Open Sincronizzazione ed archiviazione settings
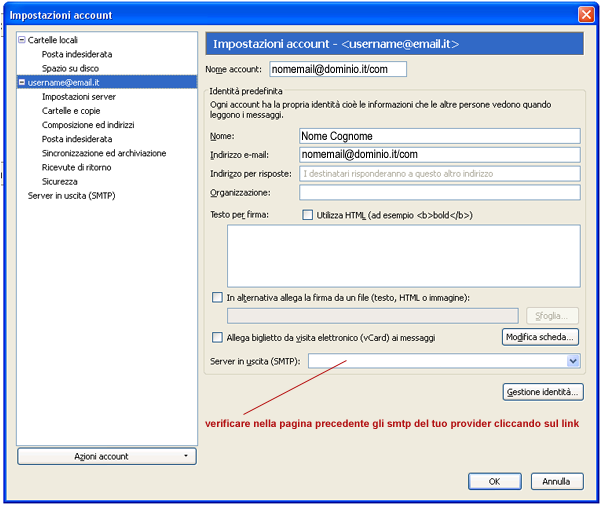600x505 pixels. pos(104,153)
